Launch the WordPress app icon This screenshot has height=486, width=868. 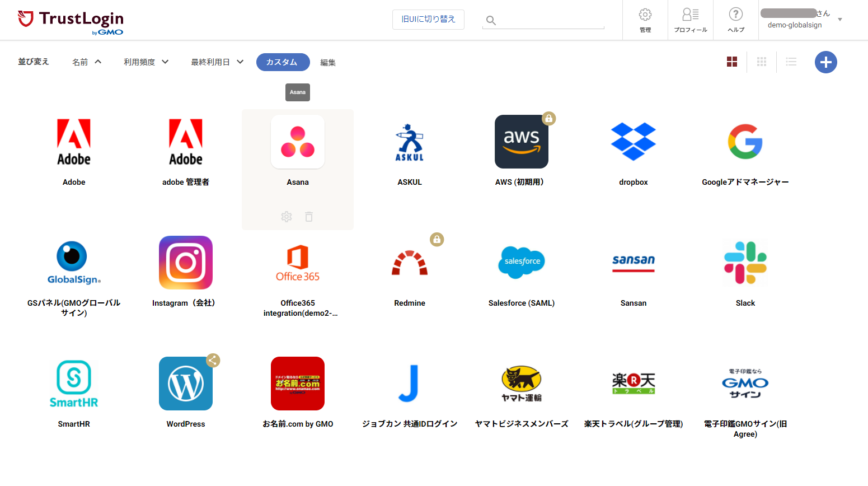tap(186, 384)
